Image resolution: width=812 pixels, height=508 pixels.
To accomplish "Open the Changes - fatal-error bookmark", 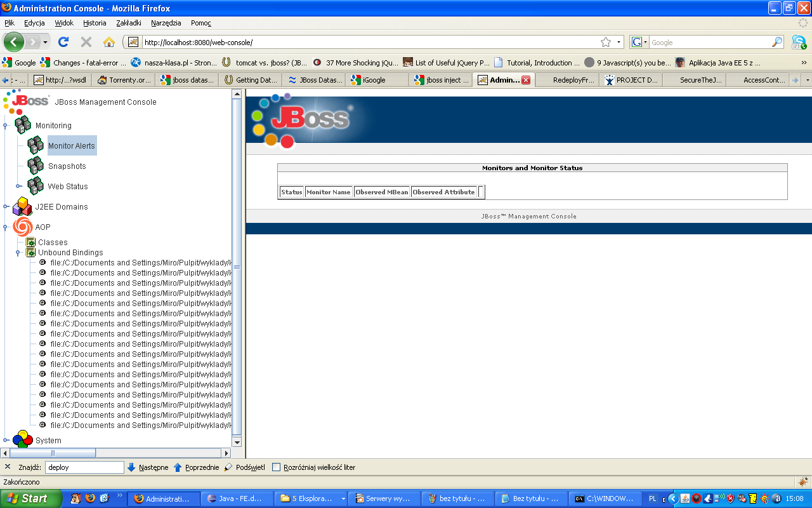I will coord(82,62).
